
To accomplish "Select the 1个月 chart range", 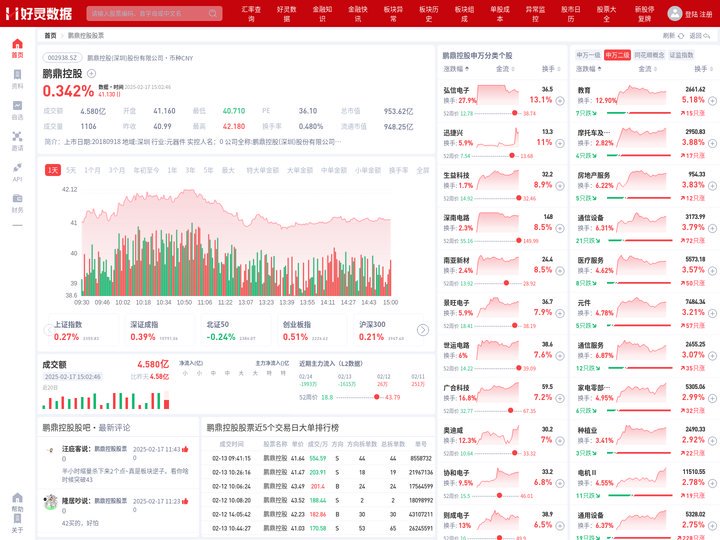I will [x=92, y=170].
